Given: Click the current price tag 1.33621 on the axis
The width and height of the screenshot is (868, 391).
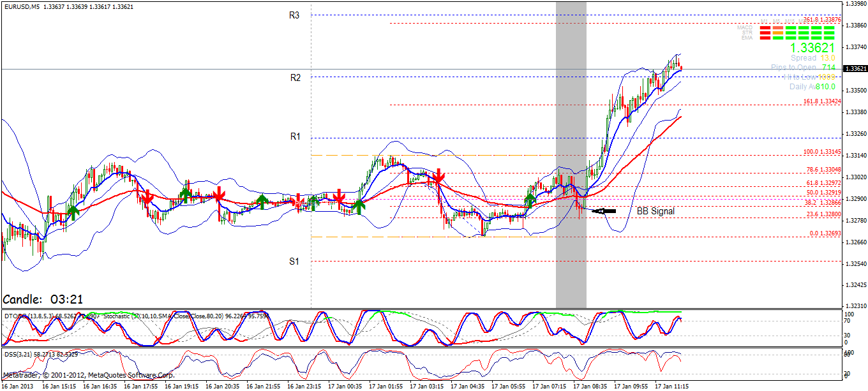Looking at the screenshot, I should click(855, 68).
